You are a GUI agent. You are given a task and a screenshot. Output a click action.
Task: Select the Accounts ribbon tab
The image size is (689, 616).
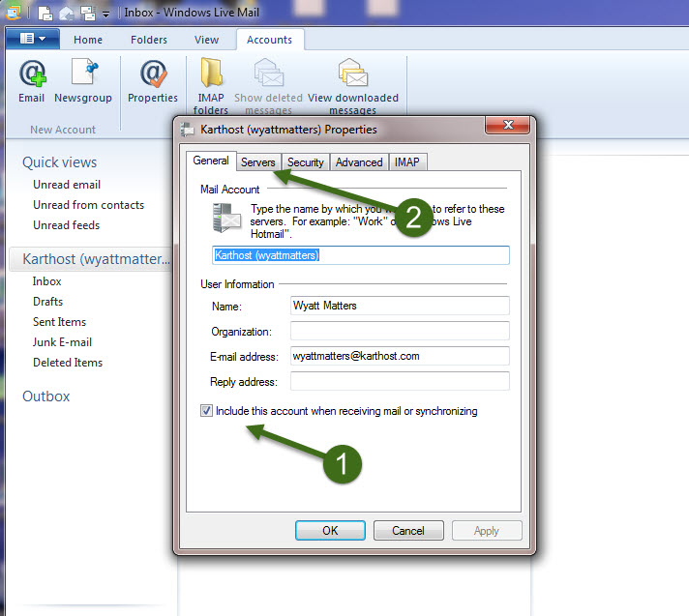coord(269,40)
